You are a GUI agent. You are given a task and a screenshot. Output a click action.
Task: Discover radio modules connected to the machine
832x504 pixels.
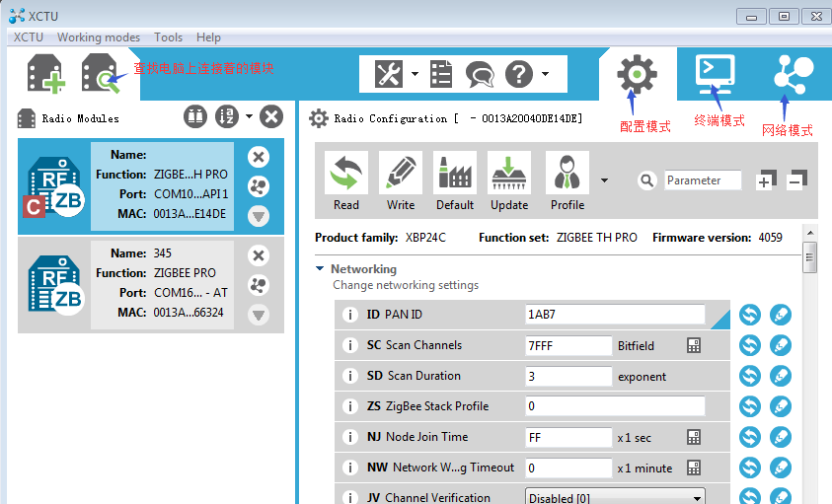click(101, 74)
